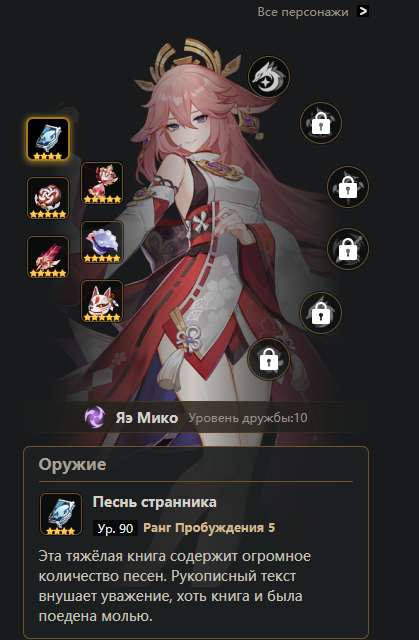The height and width of the screenshot is (640, 419).
Task: Click the Оружие section heading
Action: (72, 464)
